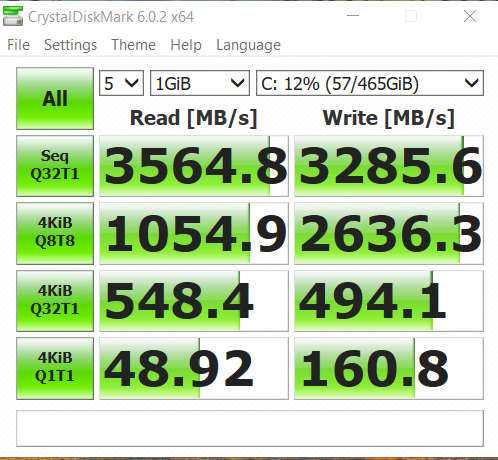The height and width of the screenshot is (460, 498).
Task: Click the empty comment field at bottom
Action: tap(250, 428)
